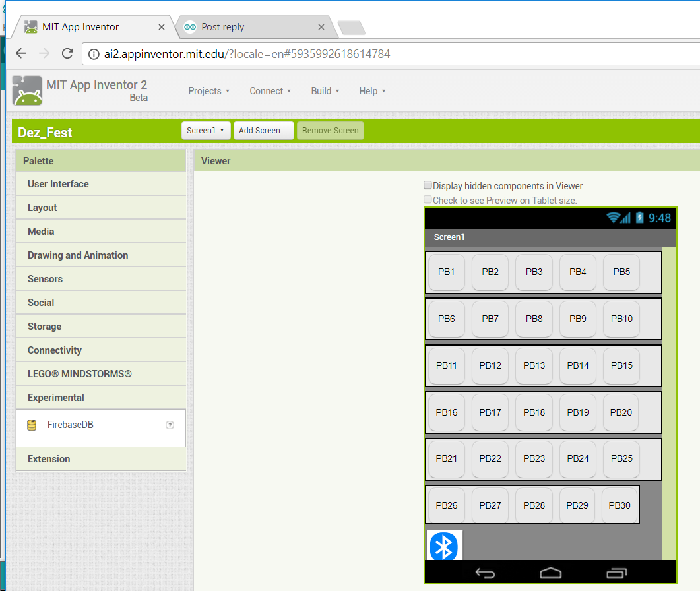Enable Display hidden components in Viewer
This screenshot has width=700, height=591.
(x=428, y=185)
